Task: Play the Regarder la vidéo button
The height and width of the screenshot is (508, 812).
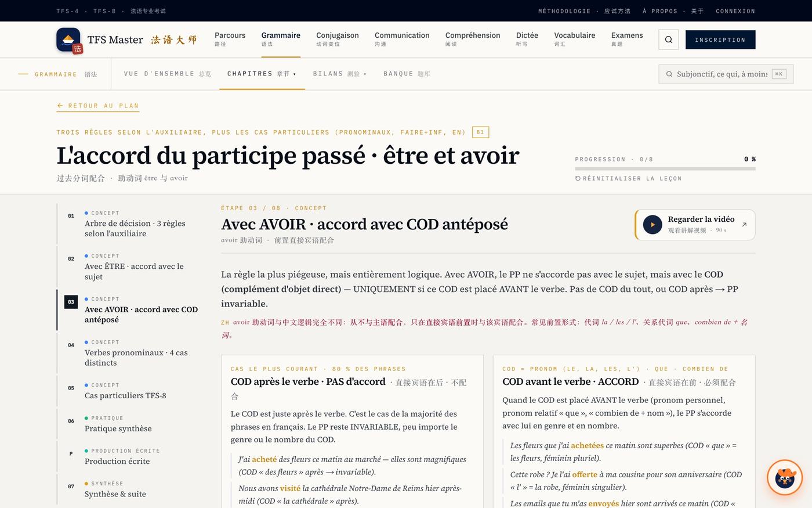Action: (x=652, y=225)
